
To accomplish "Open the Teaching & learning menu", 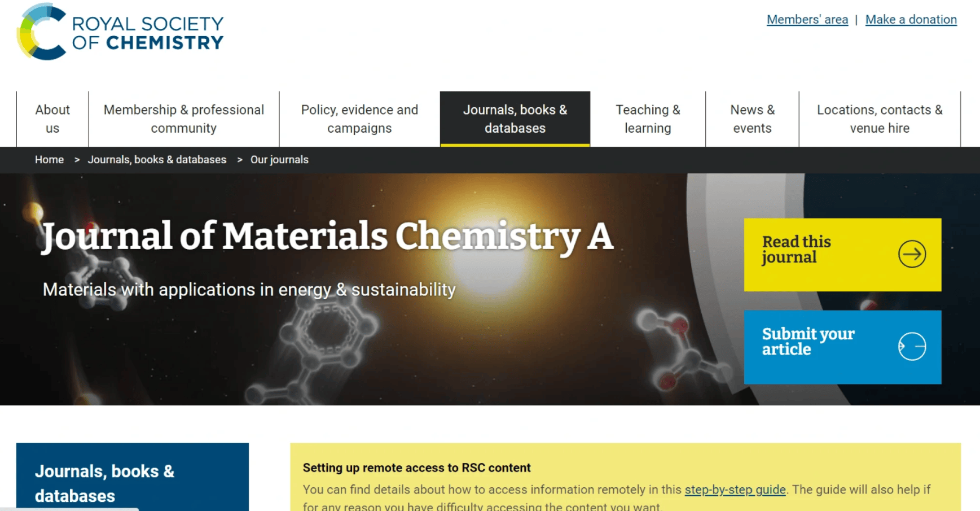I will pos(648,119).
